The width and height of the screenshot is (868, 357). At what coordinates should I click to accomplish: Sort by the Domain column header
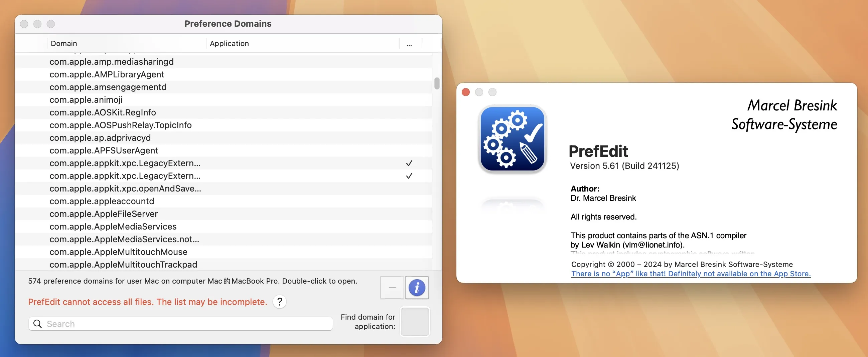pos(126,43)
